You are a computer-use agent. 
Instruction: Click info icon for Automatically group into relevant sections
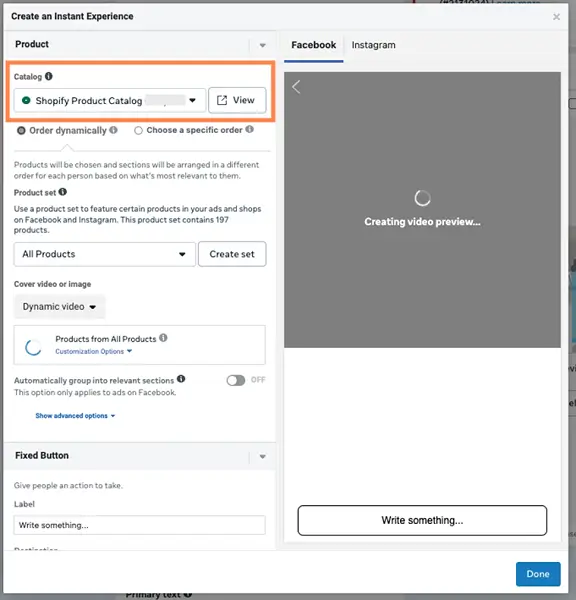181,379
